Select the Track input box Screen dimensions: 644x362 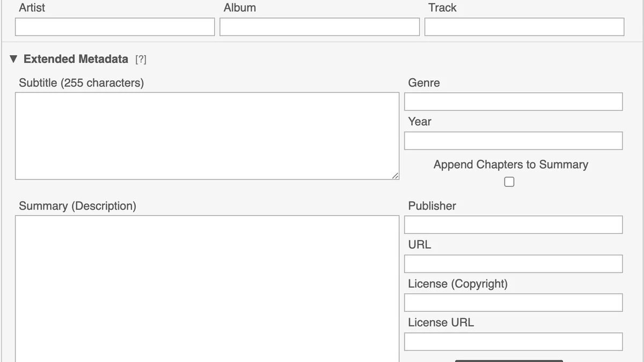[524, 27]
